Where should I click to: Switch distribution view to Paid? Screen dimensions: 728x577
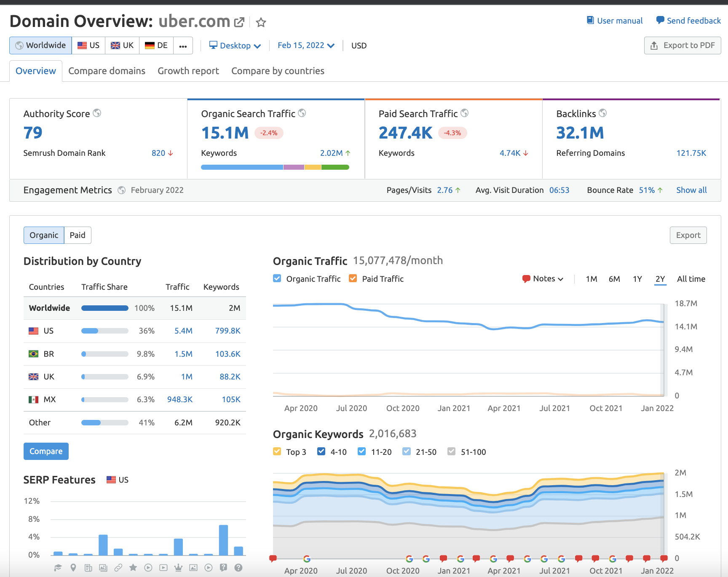[78, 235]
